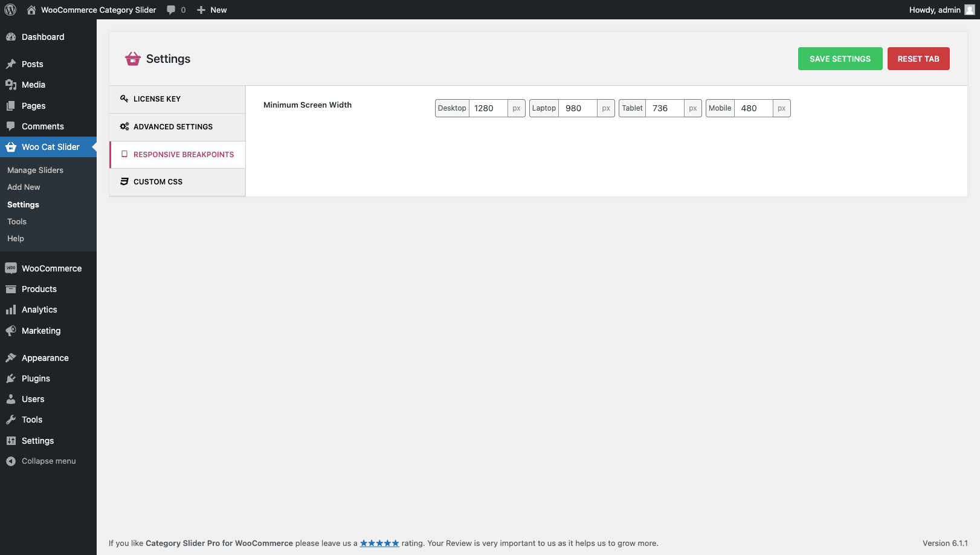Open the Dashboard menu item
980x555 pixels.
pyautogui.click(x=42, y=37)
